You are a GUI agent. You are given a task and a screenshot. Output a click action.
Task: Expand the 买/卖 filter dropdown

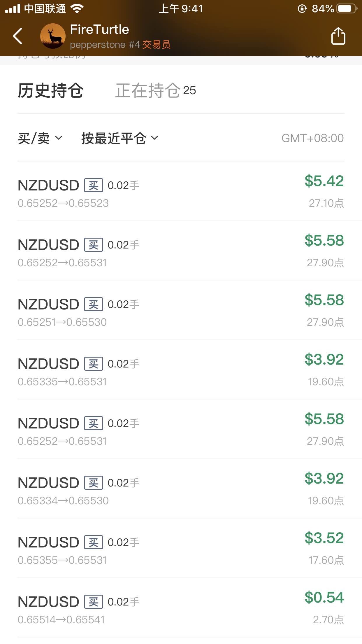tap(40, 138)
